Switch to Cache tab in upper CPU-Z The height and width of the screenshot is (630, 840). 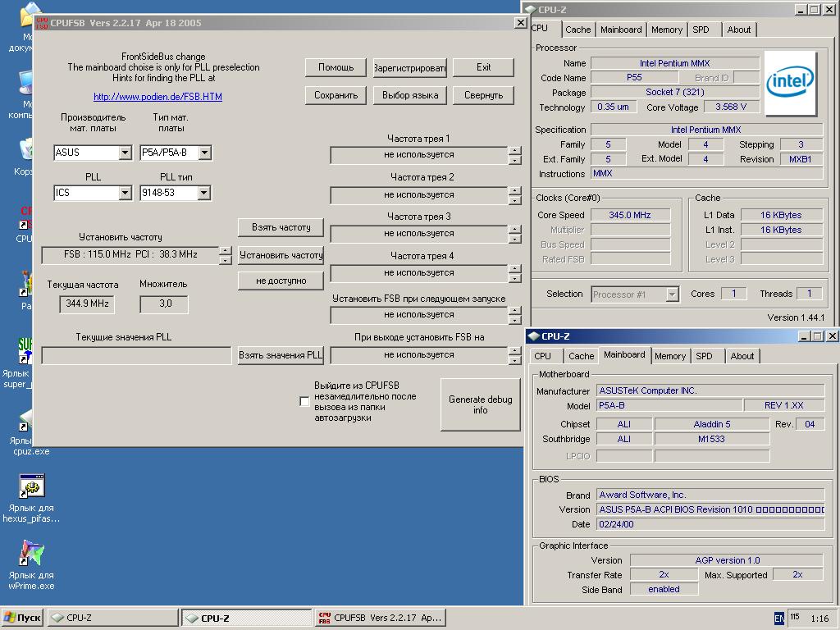(578, 30)
